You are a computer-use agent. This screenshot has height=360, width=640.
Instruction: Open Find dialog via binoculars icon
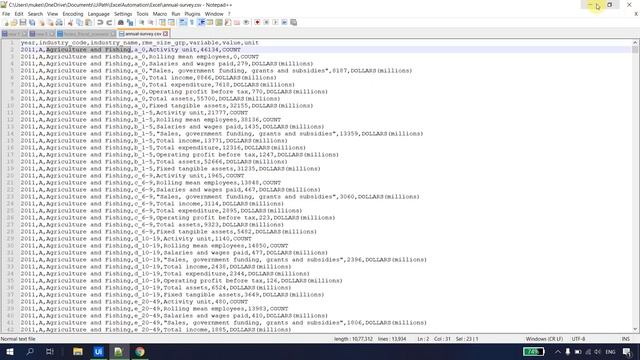(121, 22)
